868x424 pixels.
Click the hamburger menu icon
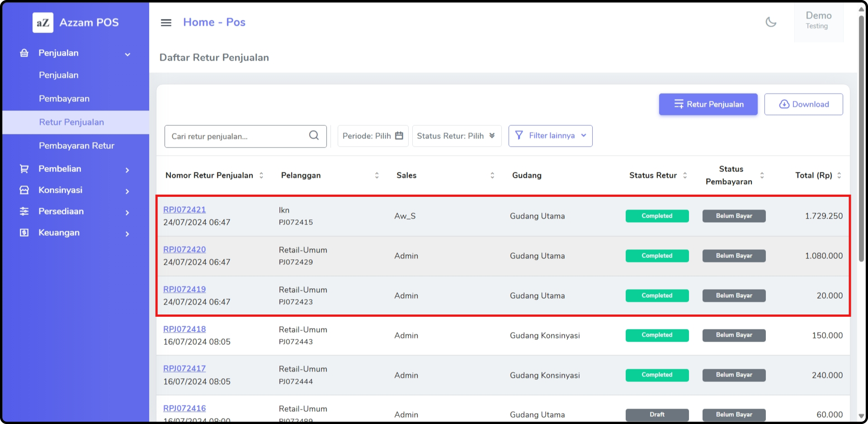[x=166, y=23]
